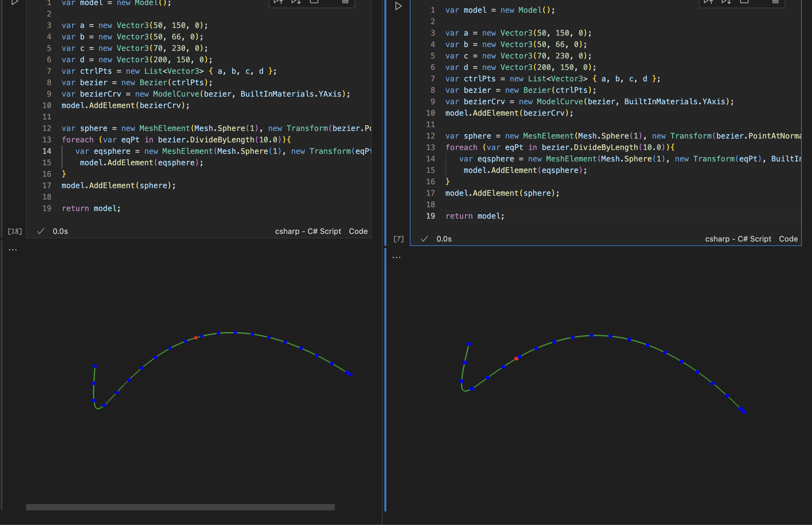This screenshot has width=812, height=525.
Task: Click Execute Above Cells icon in left cell toolbar
Action: coord(278,2)
